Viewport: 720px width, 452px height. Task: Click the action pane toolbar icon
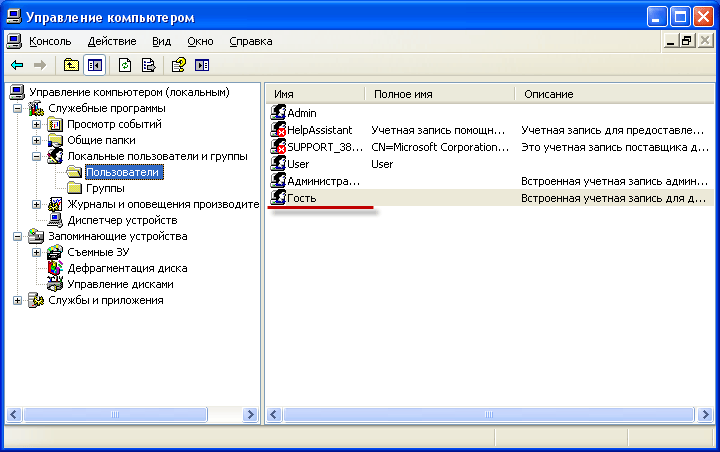[x=202, y=65]
